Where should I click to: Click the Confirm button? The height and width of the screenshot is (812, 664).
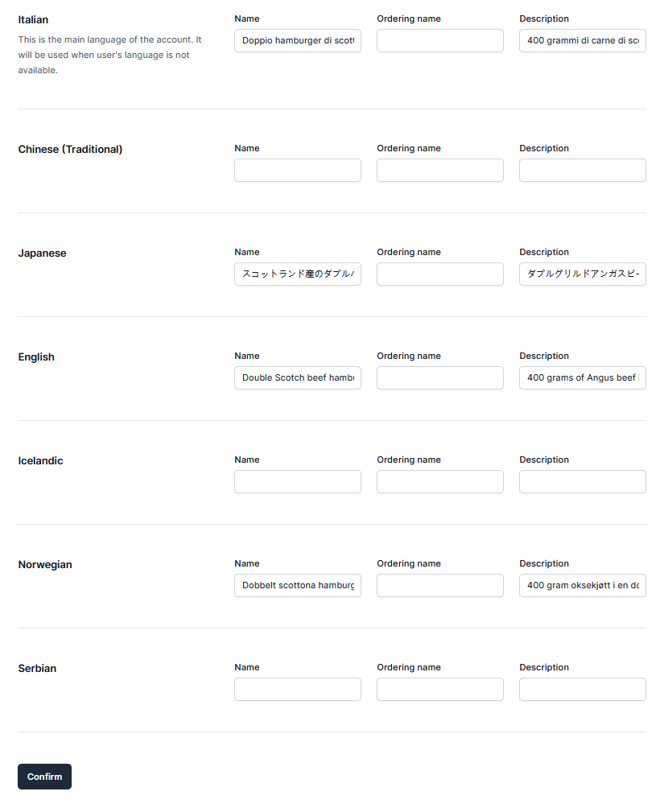tap(44, 777)
